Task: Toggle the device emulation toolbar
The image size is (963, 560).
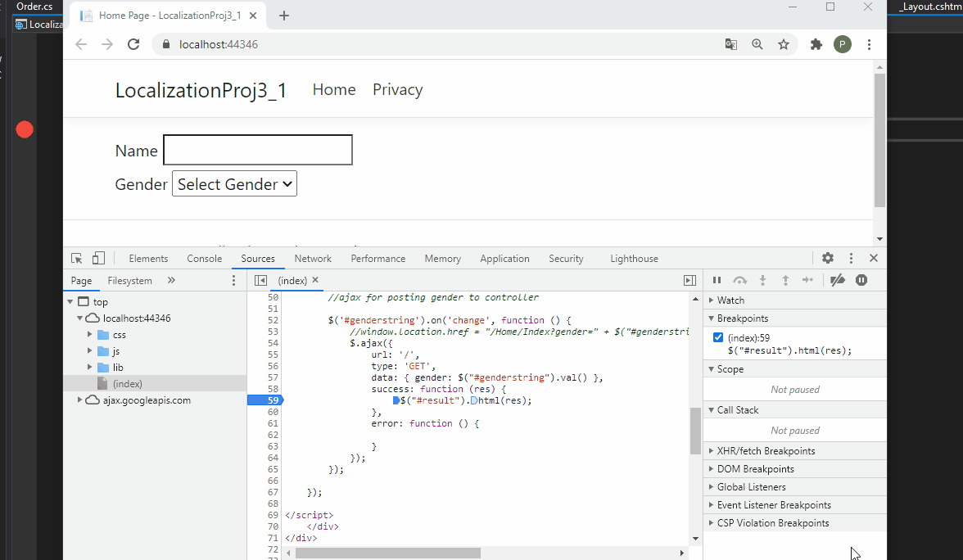Action: (x=98, y=257)
